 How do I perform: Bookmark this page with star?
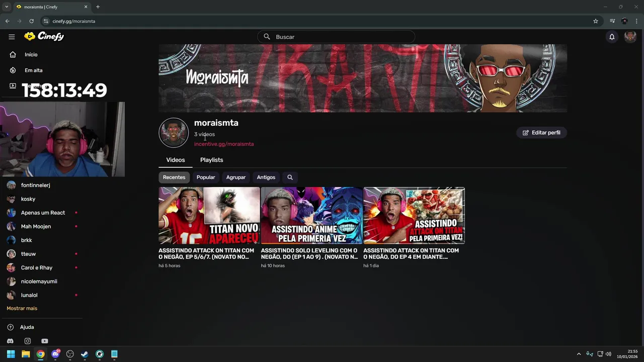pyautogui.click(x=596, y=21)
